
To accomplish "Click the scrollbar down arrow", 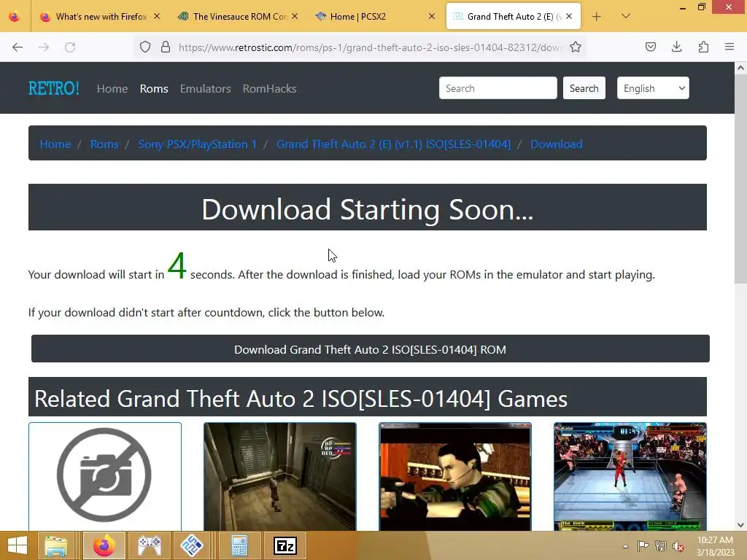I will click(x=740, y=525).
